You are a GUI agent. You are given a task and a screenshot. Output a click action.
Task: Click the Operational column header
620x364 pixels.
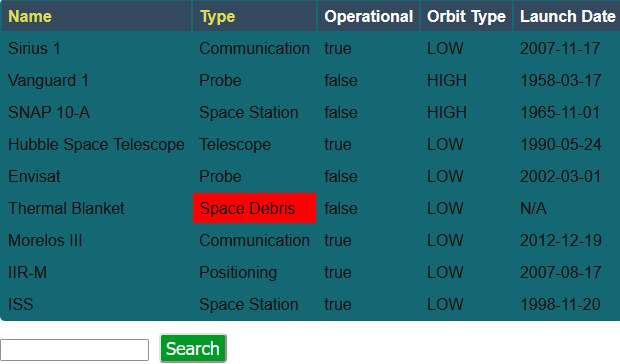pos(369,16)
